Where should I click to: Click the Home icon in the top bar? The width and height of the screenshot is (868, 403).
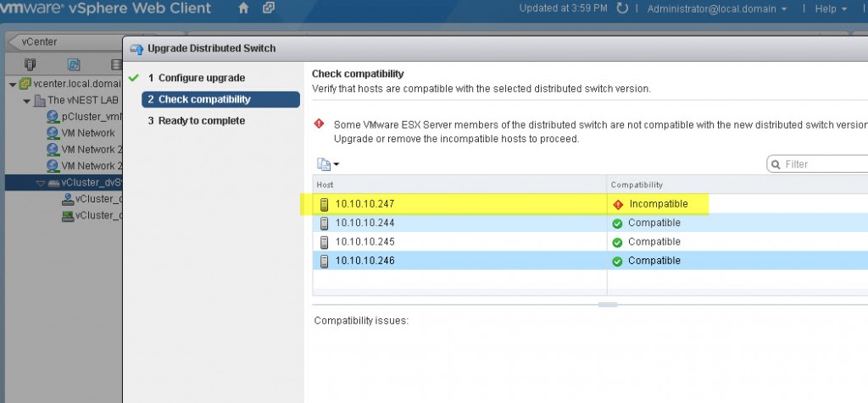(x=244, y=9)
